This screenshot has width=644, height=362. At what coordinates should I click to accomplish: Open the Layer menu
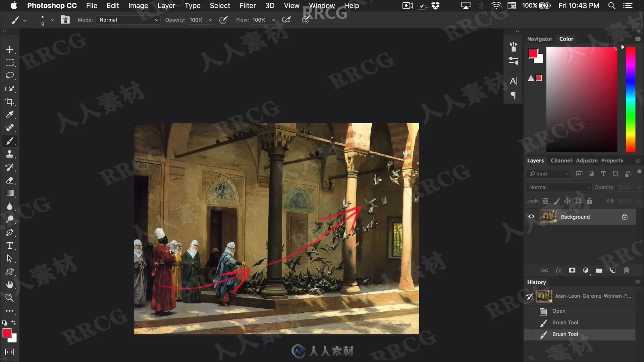[x=166, y=6]
